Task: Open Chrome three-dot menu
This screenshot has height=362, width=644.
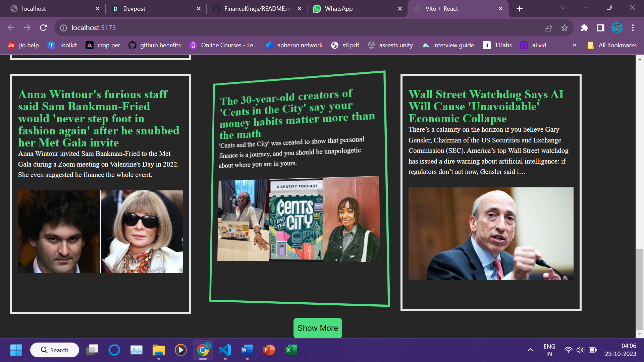Action: click(633, 28)
